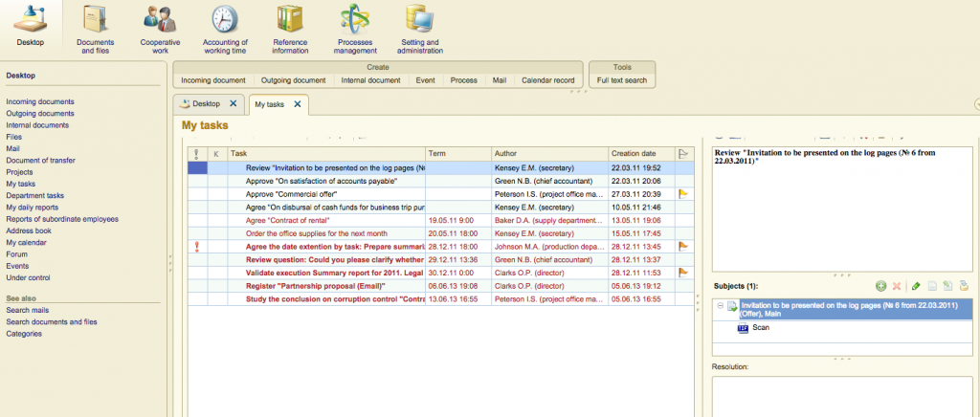This screenshot has width=980, height=417.
Task: Open Files in sidebar
Action: [x=13, y=137]
